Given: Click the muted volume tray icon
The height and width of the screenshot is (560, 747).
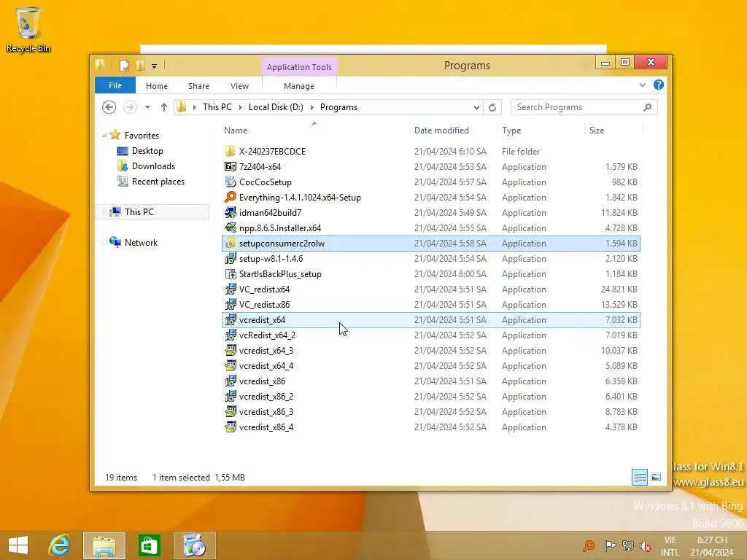Looking at the screenshot, I should click(646, 546).
